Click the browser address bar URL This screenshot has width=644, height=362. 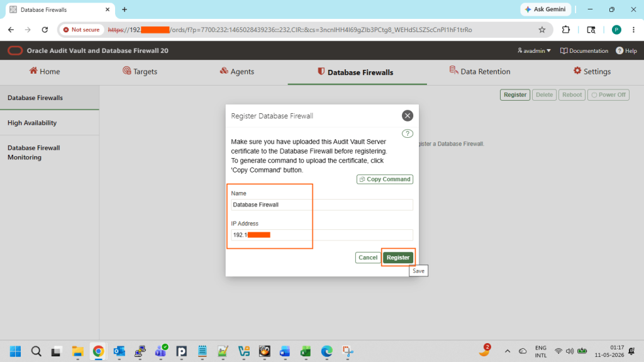[289, 30]
